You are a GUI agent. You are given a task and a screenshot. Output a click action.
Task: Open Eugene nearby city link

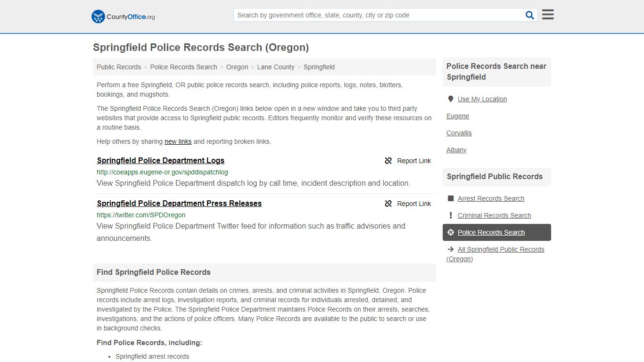(x=458, y=116)
